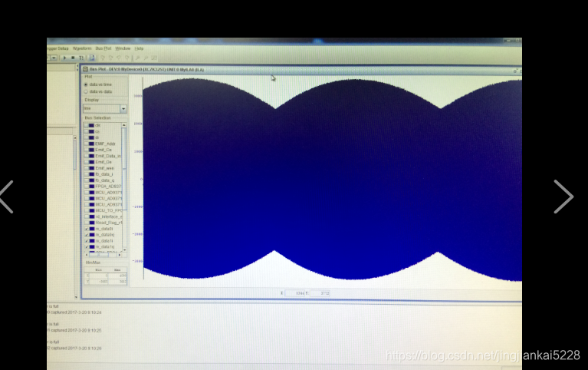
Task: Click the Bus Selection list scroll right arrow
Action: click(x=120, y=255)
